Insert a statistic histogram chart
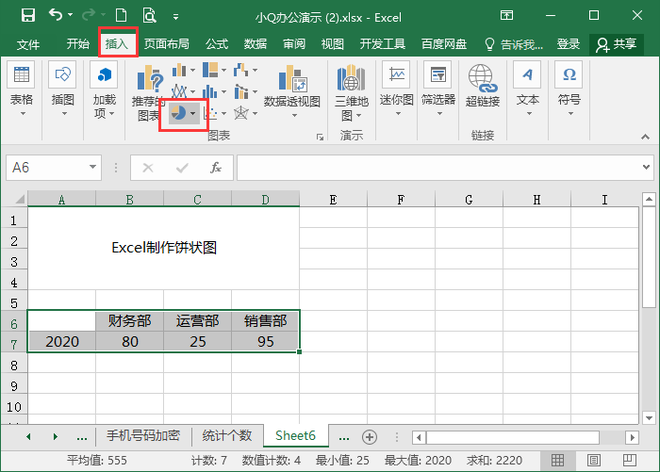The width and height of the screenshot is (660, 472). click(x=214, y=91)
